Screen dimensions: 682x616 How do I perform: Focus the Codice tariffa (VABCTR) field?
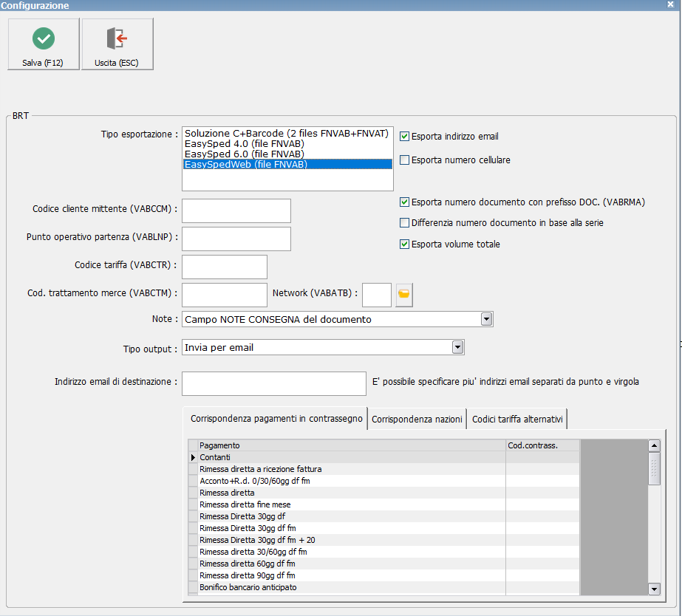click(x=225, y=267)
